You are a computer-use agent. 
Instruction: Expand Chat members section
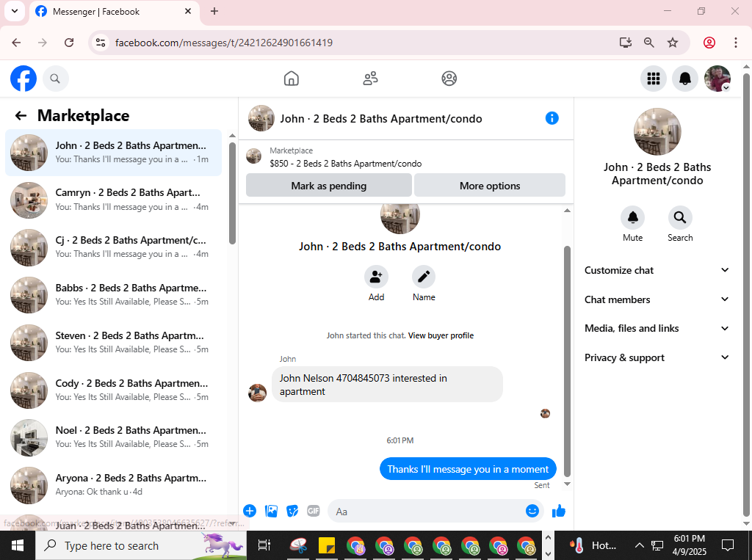(657, 299)
